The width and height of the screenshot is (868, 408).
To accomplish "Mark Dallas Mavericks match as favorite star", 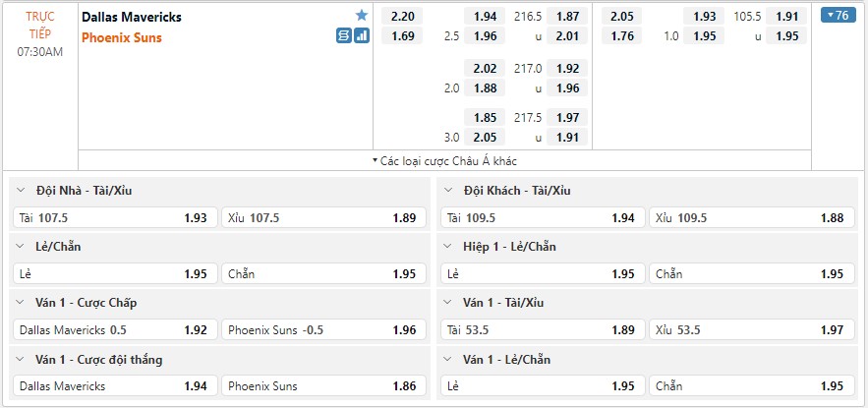I will [x=362, y=16].
